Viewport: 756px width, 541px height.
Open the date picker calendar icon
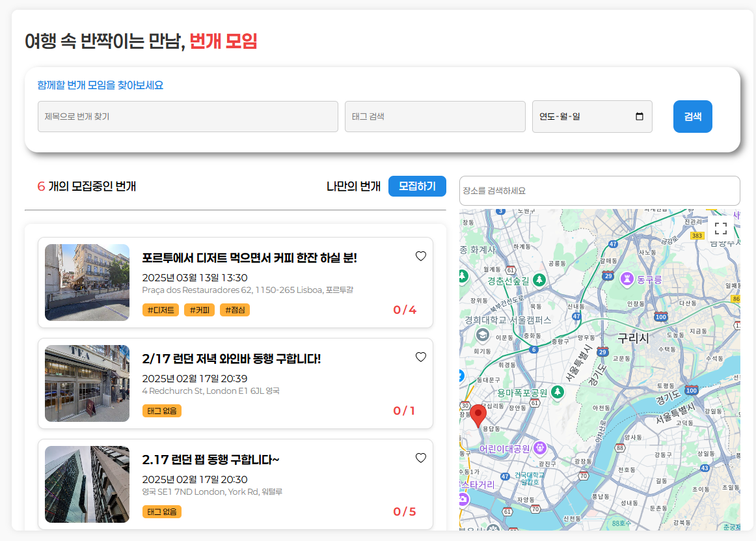pyautogui.click(x=640, y=117)
